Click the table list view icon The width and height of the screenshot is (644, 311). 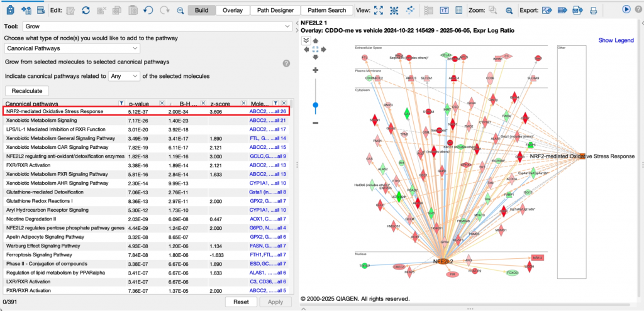459,10
